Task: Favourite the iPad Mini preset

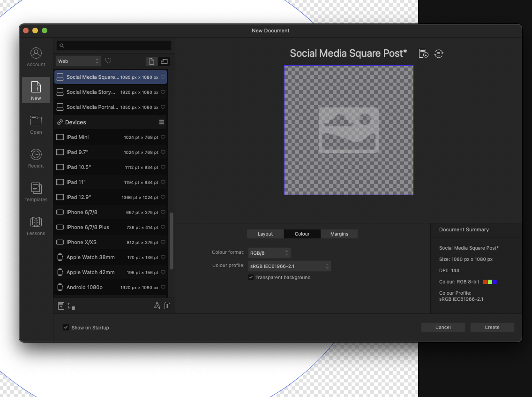Action: pyautogui.click(x=163, y=137)
